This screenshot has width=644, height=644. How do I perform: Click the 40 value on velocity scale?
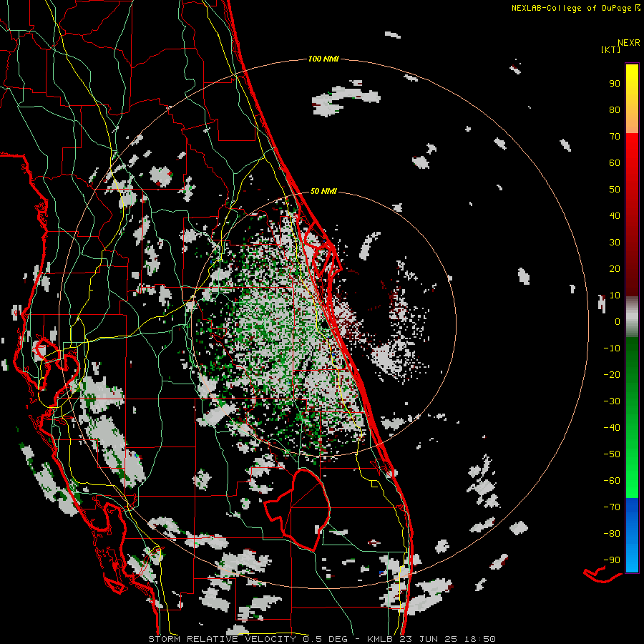615,215
